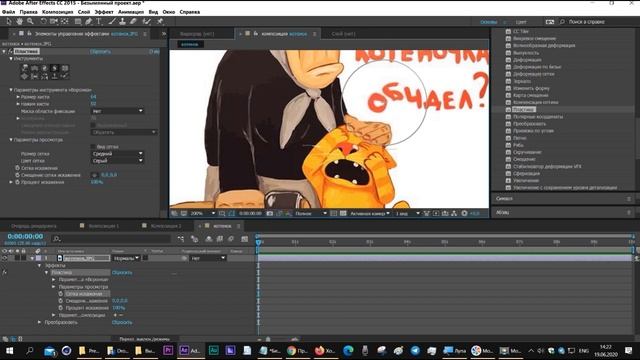Select the Eraser tool

pos(133,21)
